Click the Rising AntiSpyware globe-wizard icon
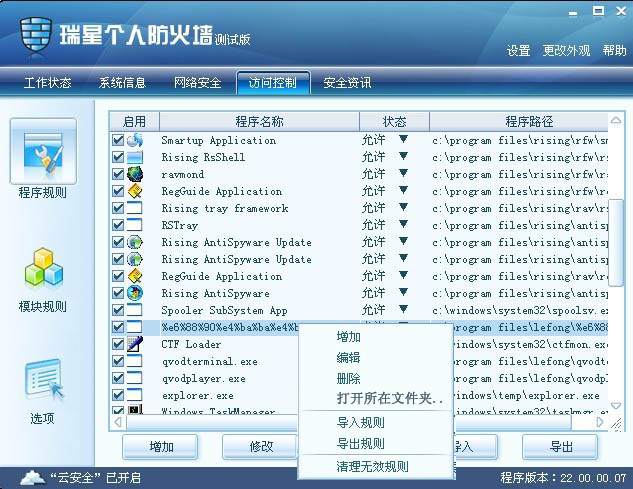 [134, 293]
